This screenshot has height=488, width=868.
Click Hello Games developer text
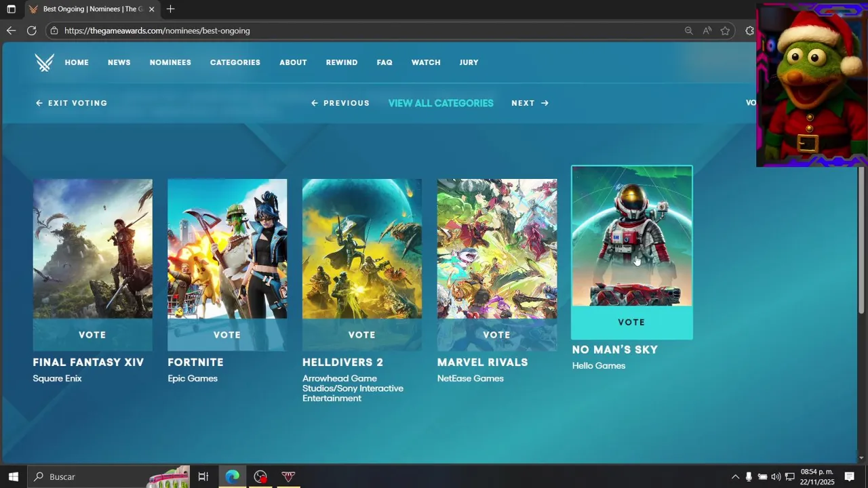click(599, 365)
